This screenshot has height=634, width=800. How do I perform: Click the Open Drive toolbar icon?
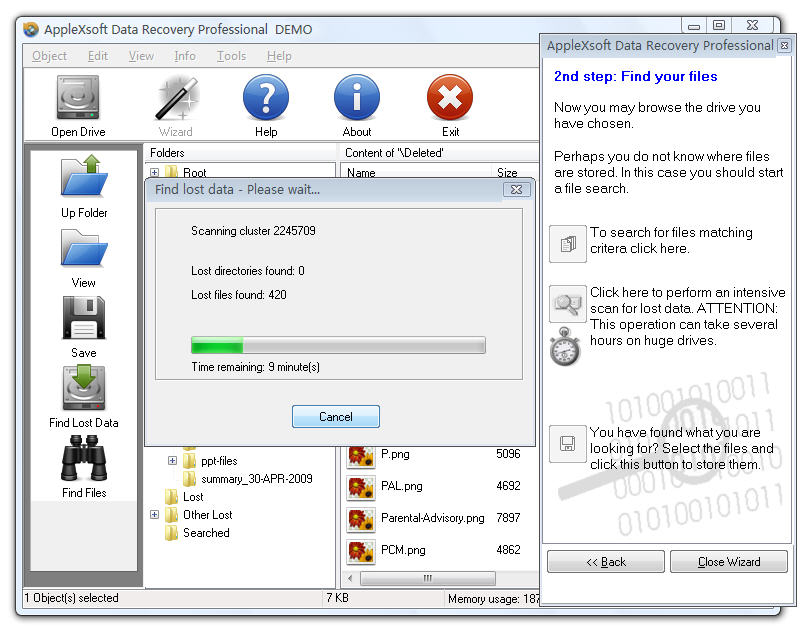[x=78, y=99]
